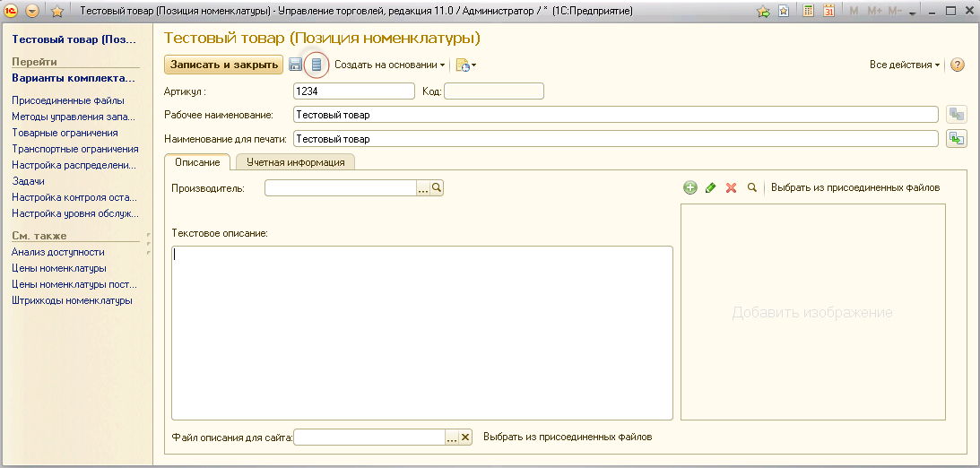Open Favorites star in title bar
This screenshot has height=468, width=980.
56,11
